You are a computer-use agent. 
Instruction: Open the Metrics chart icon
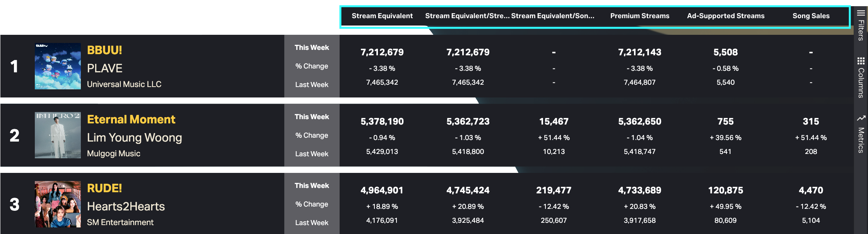coord(861,118)
